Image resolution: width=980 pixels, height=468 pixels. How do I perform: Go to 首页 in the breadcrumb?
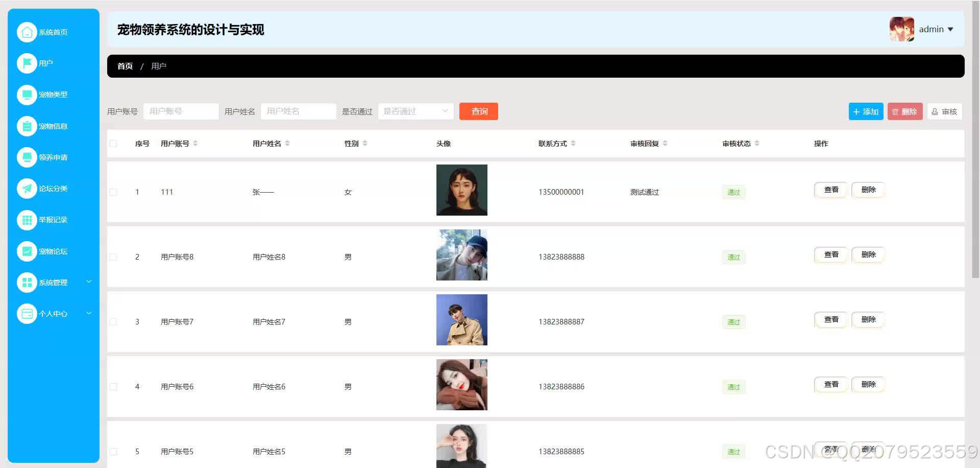click(125, 66)
